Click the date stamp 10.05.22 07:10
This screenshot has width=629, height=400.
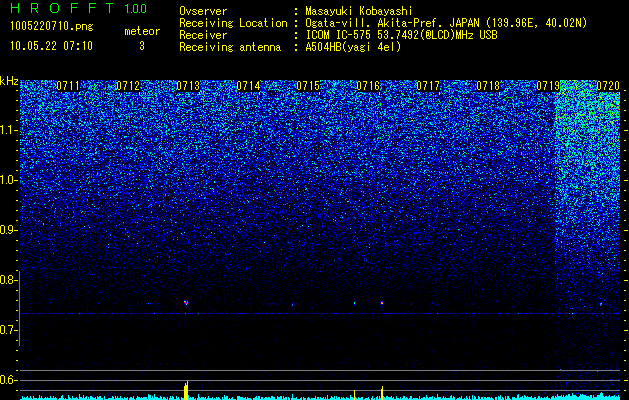51,46
